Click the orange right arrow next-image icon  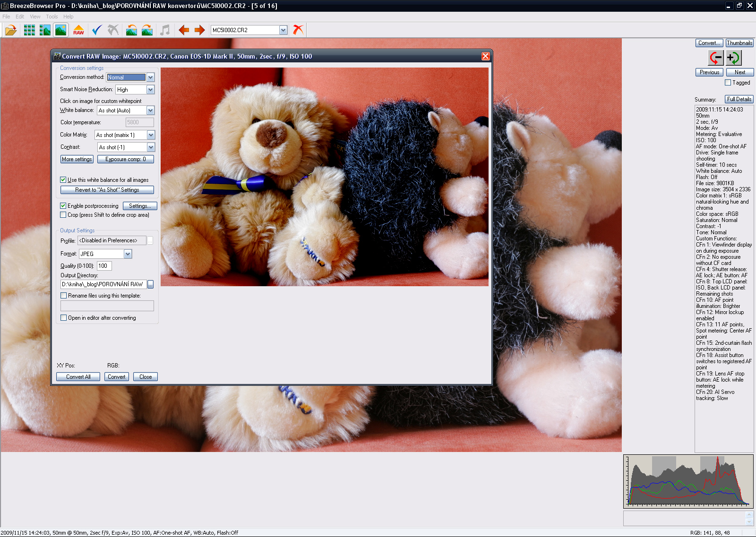[199, 30]
